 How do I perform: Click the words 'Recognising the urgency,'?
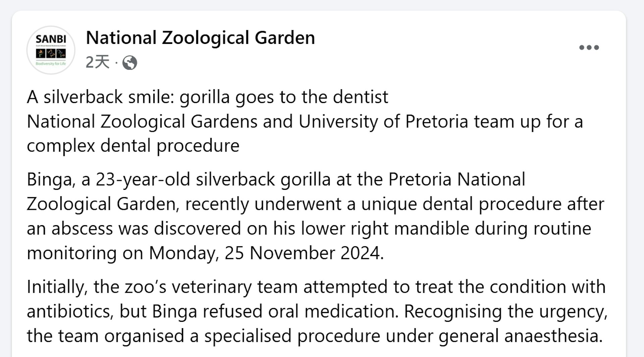click(506, 311)
